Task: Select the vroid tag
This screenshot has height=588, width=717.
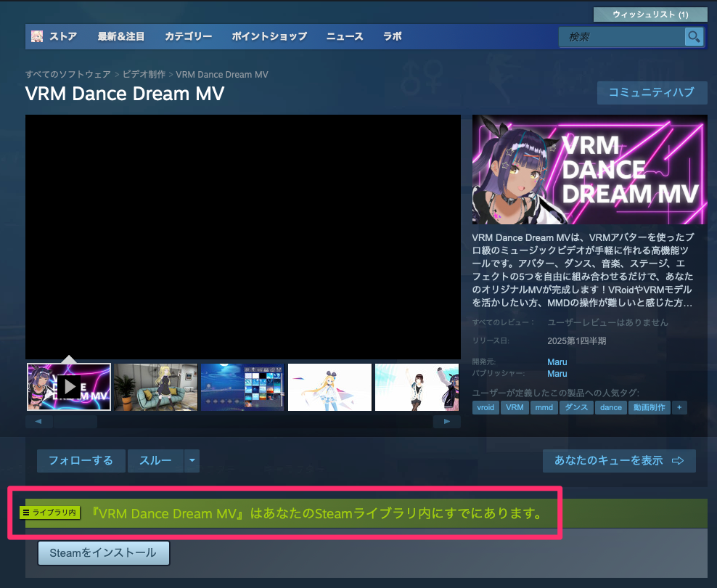Action: pyautogui.click(x=485, y=407)
